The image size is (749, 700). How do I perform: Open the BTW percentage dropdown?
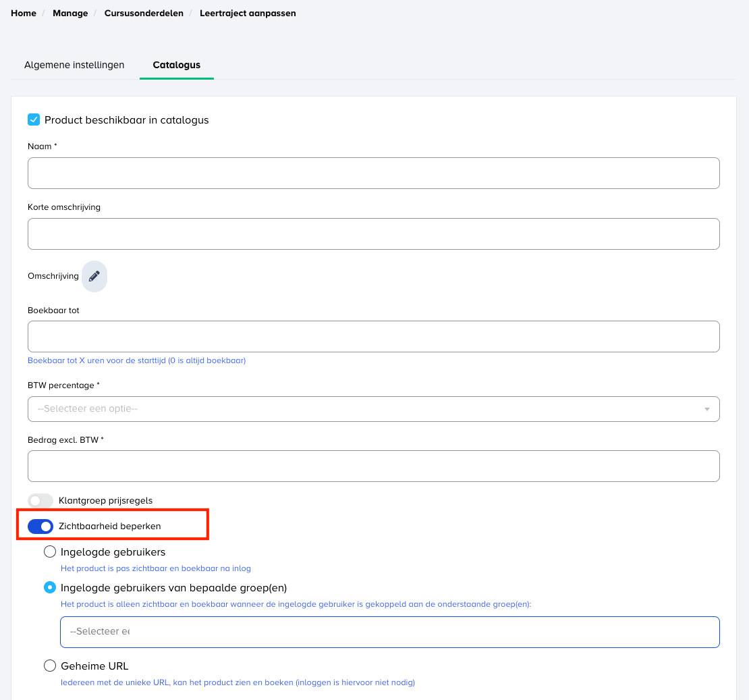(x=373, y=409)
